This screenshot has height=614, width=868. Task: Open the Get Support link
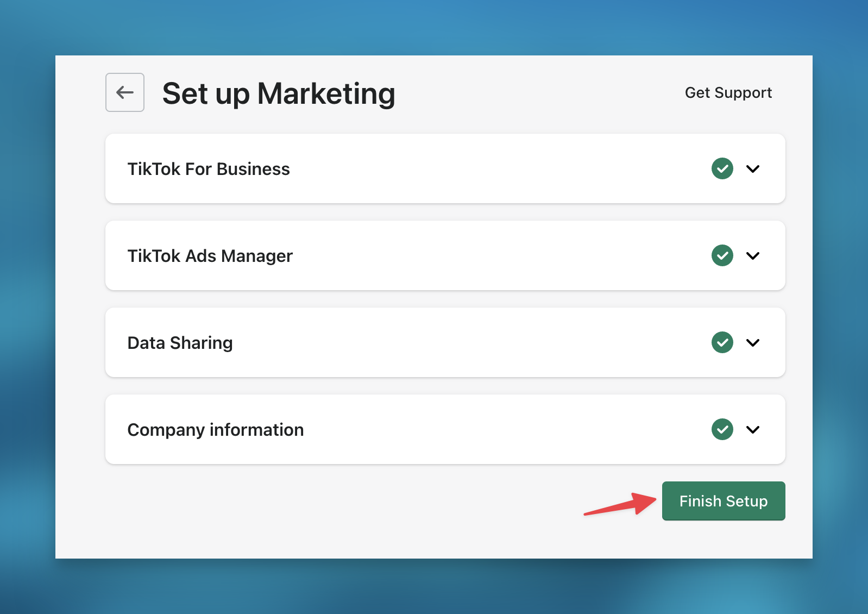point(728,93)
